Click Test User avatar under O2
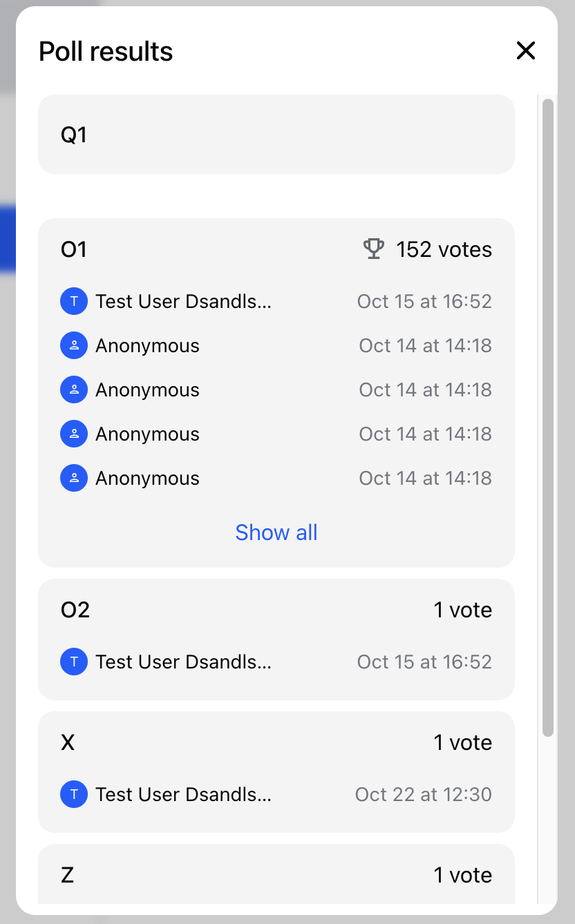575x924 pixels. 74,662
